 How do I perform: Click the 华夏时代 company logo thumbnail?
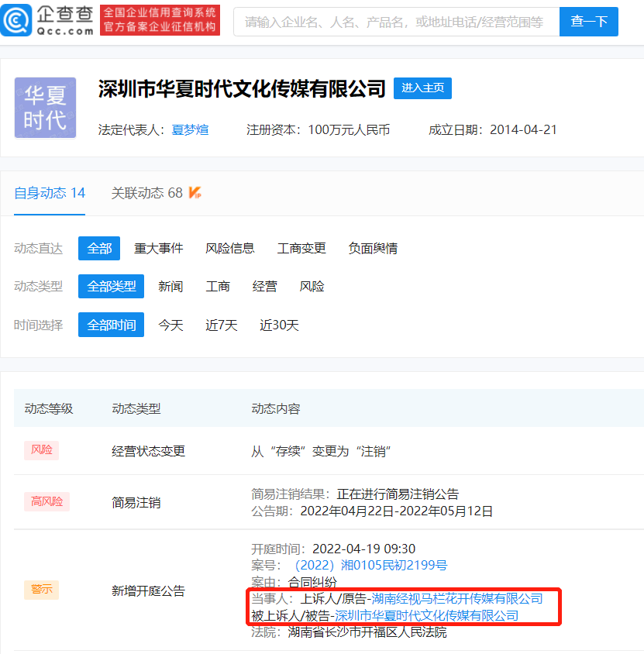[45, 108]
